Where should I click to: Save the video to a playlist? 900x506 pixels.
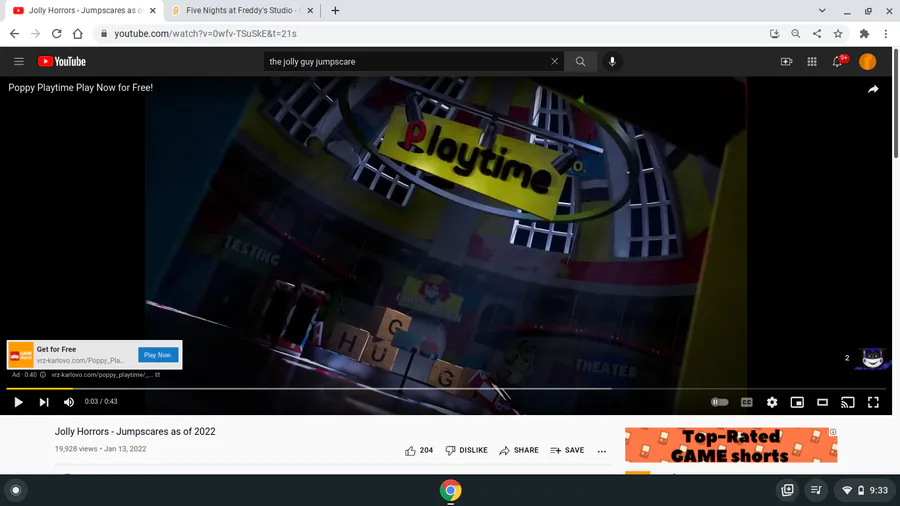tap(567, 450)
